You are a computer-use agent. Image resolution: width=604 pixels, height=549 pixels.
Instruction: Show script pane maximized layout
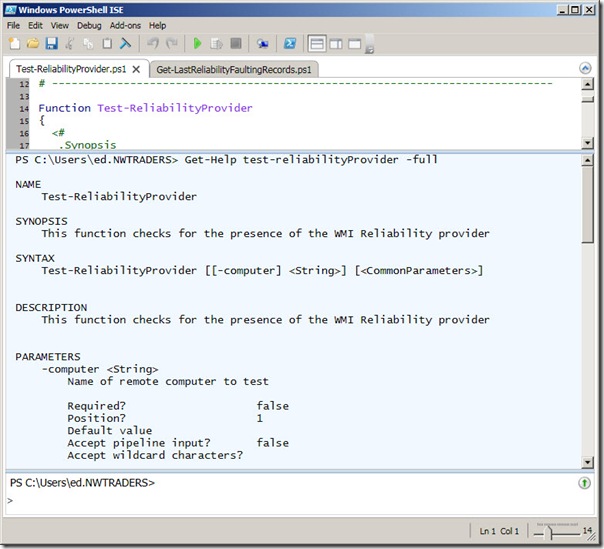354,44
